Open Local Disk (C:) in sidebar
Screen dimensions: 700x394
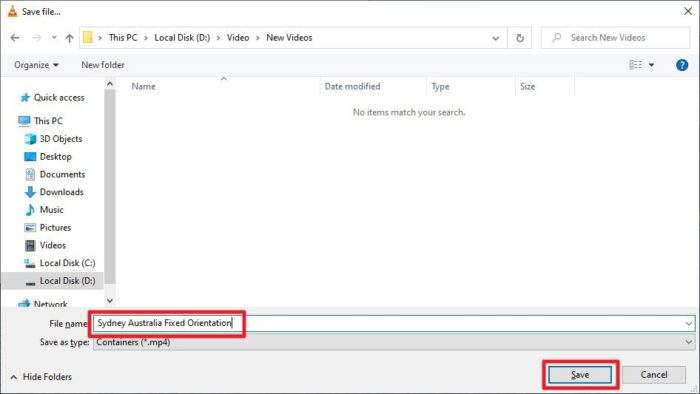click(x=60, y=263)
